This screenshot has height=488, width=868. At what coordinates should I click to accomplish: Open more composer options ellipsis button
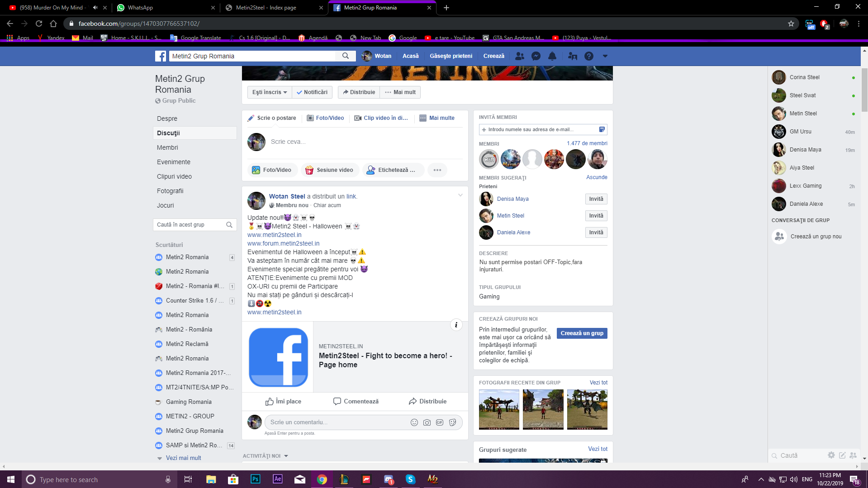437,170
